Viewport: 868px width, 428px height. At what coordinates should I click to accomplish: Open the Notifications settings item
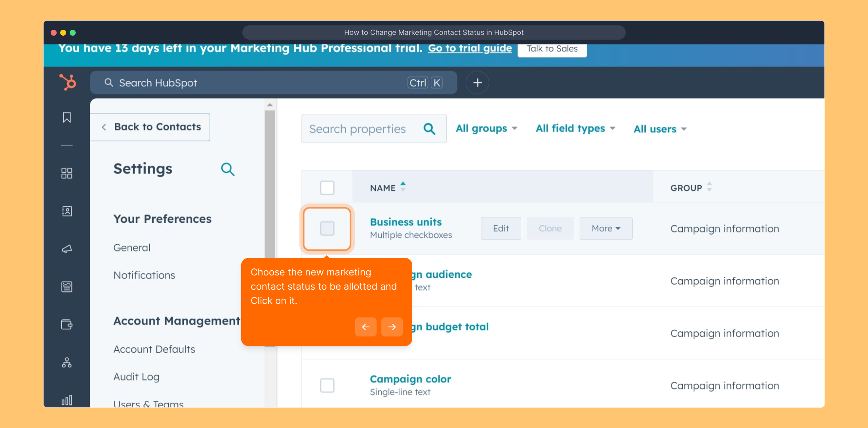pyautogui.click(x=144, y=275)
